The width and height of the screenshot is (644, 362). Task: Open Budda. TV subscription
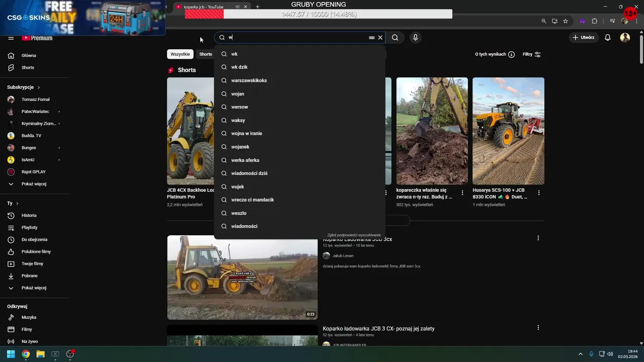(x=33, y=136)
